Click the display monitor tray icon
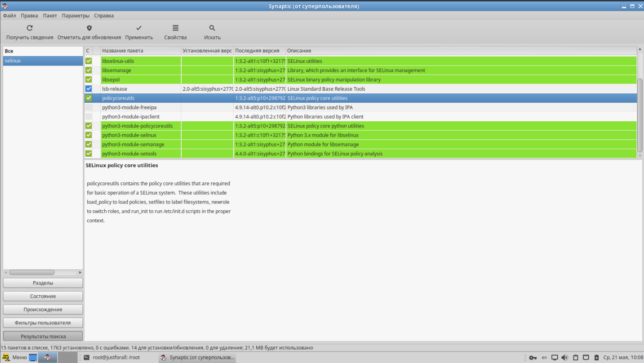The image size is (644, 363). pyautogui.click(x=554, y=358)
